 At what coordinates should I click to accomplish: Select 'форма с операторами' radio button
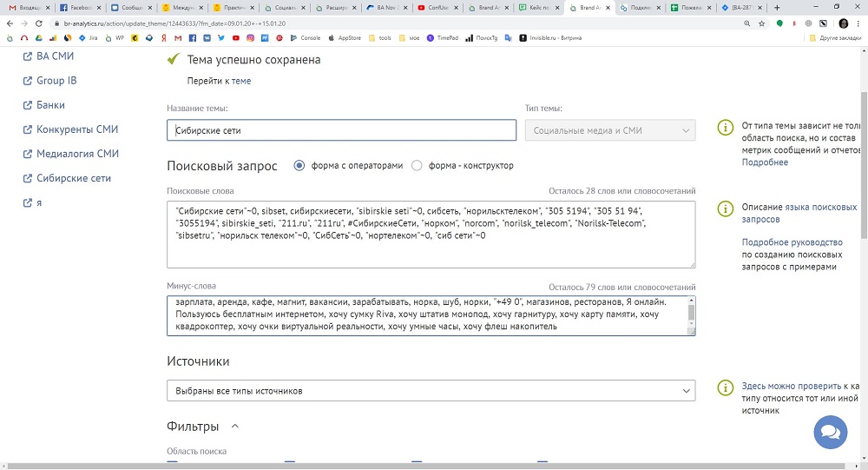pos(299,165)
